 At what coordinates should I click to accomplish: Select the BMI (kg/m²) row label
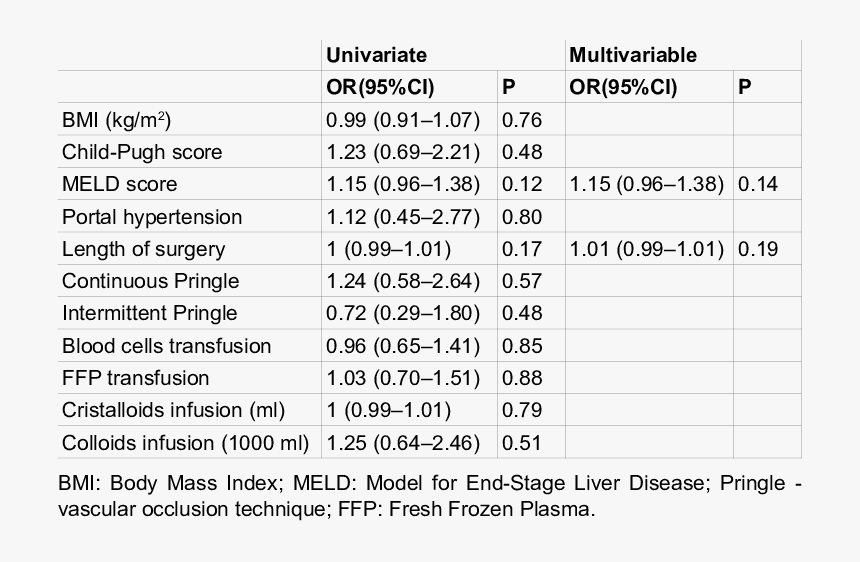point(116,120)
